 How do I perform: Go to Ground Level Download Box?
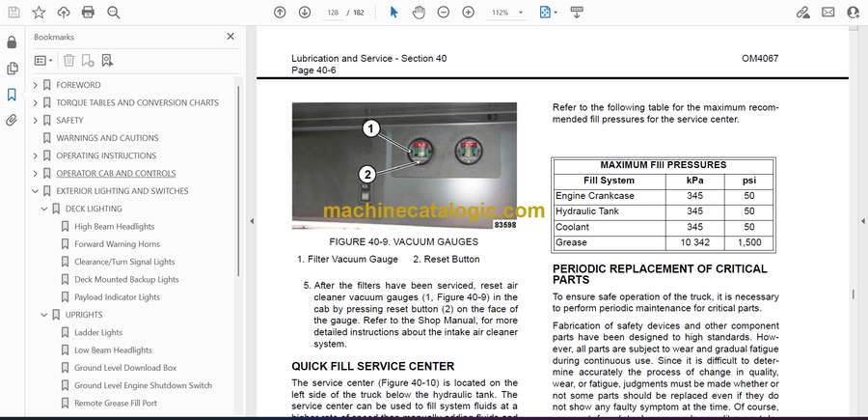[125, 368]
